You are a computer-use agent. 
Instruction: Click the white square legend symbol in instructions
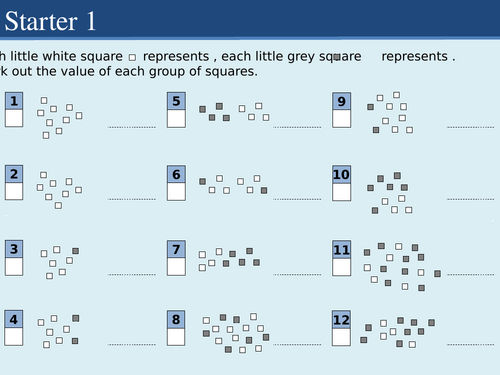[x=132, y=57]
